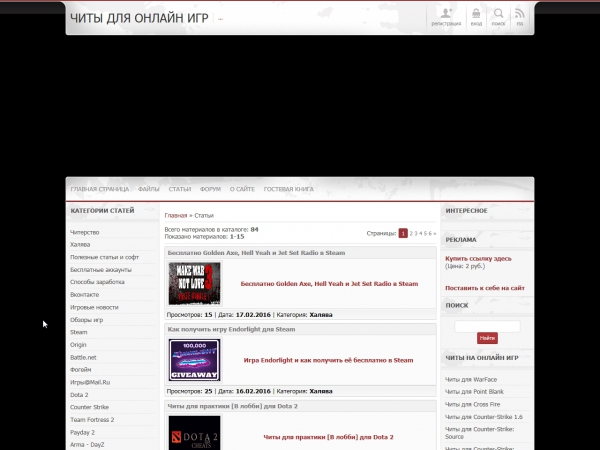Focus the sidebar search input field

(487, 326)
